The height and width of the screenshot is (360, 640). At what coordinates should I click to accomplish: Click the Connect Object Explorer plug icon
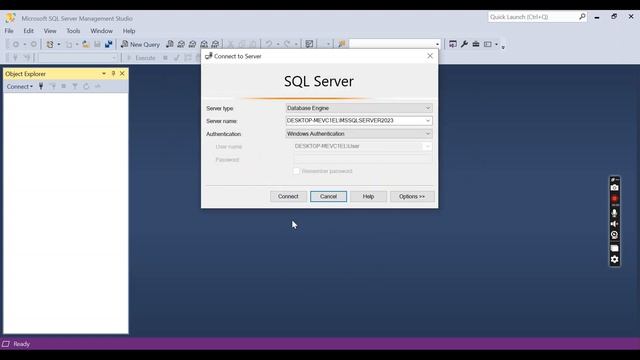[x=41, y=86]
